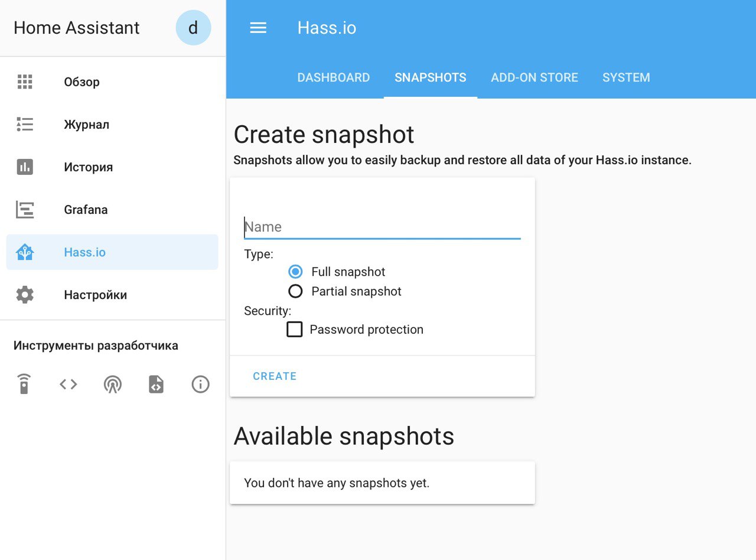Open the hamburger menu in header
756x560 pixels.
click(258, 28)
